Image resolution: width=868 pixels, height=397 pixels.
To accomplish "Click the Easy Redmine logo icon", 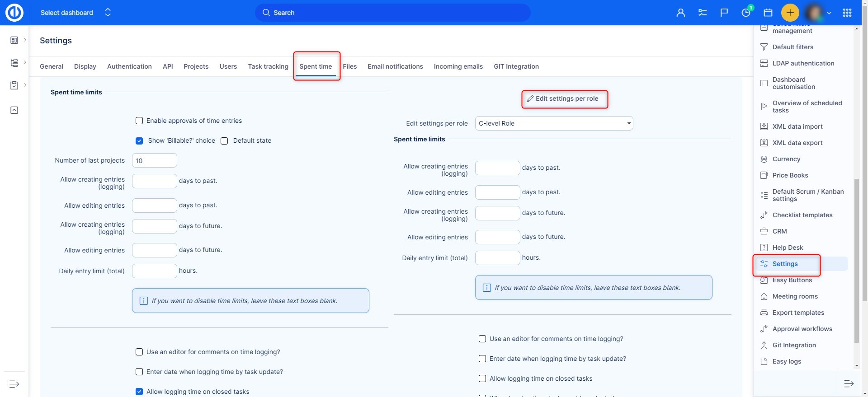I will click(x=14, y=13).
